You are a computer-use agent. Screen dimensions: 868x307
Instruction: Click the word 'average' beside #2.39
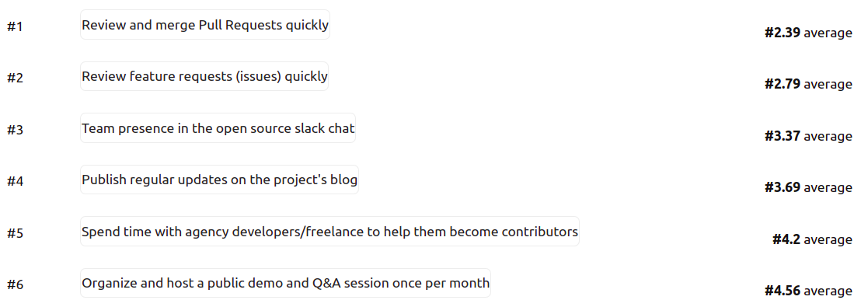(828, 33)
